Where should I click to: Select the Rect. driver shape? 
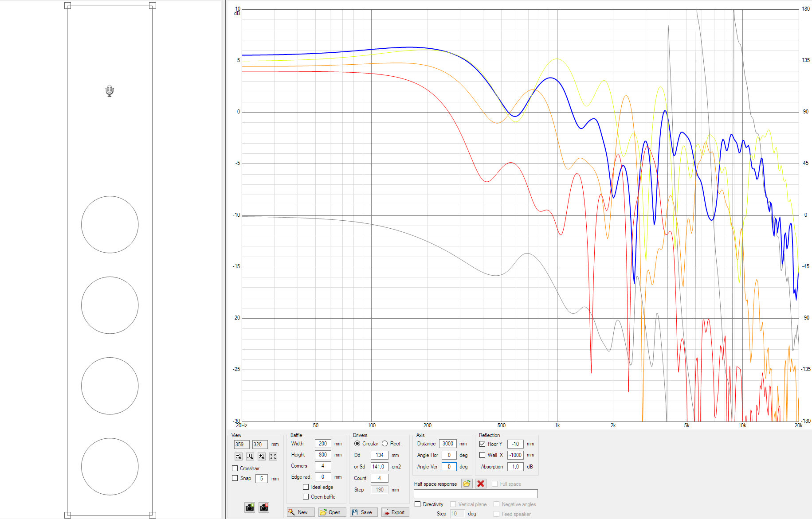(385, 444)
